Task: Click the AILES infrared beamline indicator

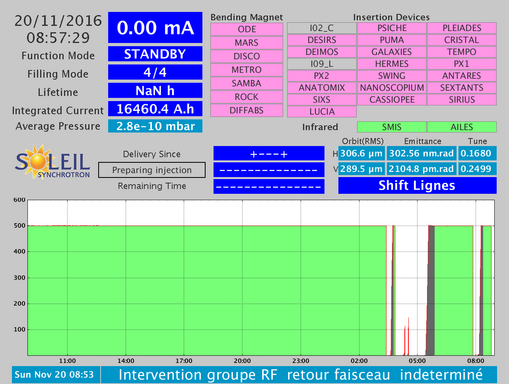Action: pos(462,127)
